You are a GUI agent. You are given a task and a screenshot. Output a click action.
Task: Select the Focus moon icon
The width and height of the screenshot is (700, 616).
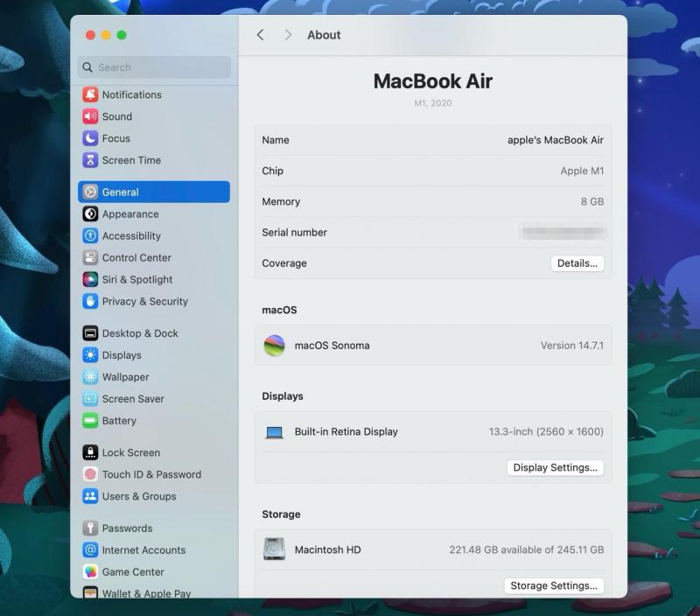coord(90,138)
